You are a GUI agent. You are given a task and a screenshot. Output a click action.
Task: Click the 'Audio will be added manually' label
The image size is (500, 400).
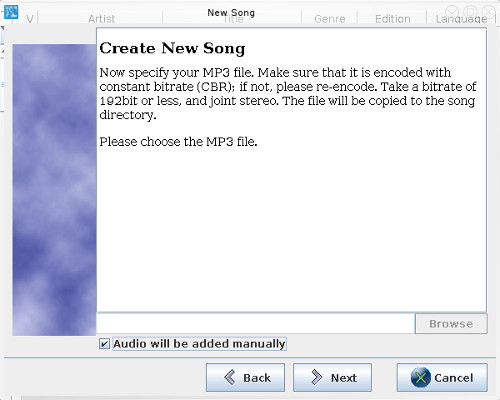199,344
